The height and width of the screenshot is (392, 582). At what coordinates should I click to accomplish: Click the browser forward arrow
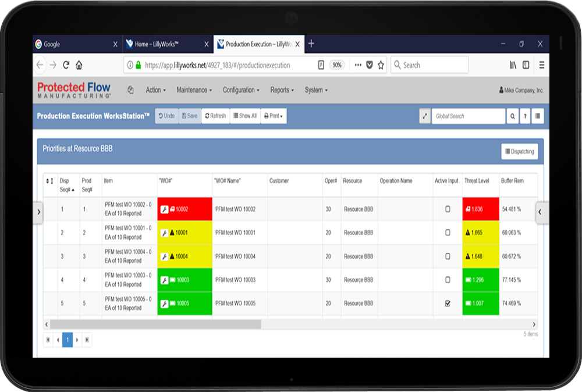coord(53,65)
